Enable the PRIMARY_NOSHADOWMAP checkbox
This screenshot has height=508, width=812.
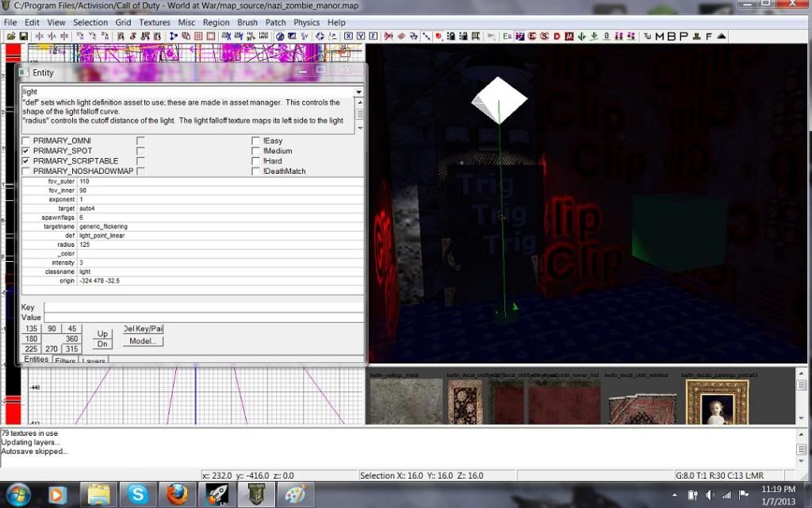[26, 171]
